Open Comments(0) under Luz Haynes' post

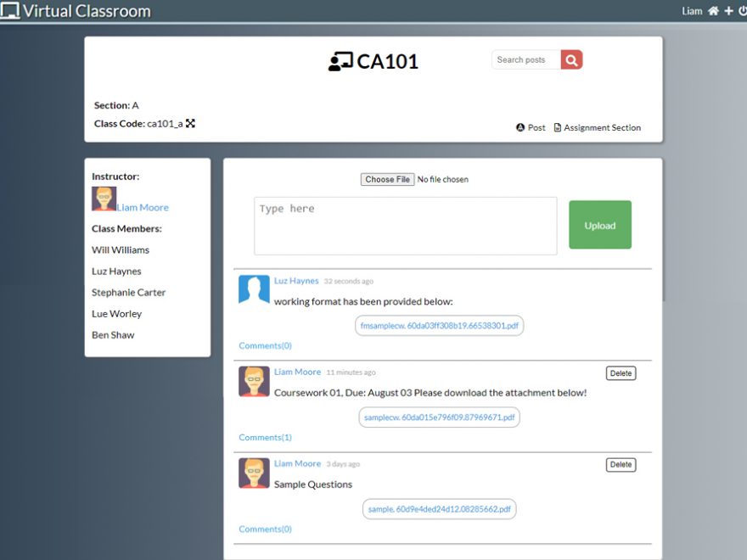[x=266, y=345]
